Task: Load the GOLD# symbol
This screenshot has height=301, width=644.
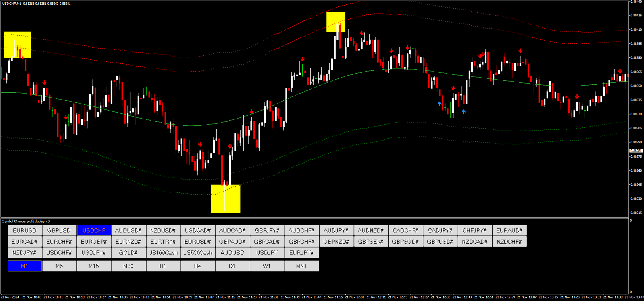Action: click(x=128, y=253)
